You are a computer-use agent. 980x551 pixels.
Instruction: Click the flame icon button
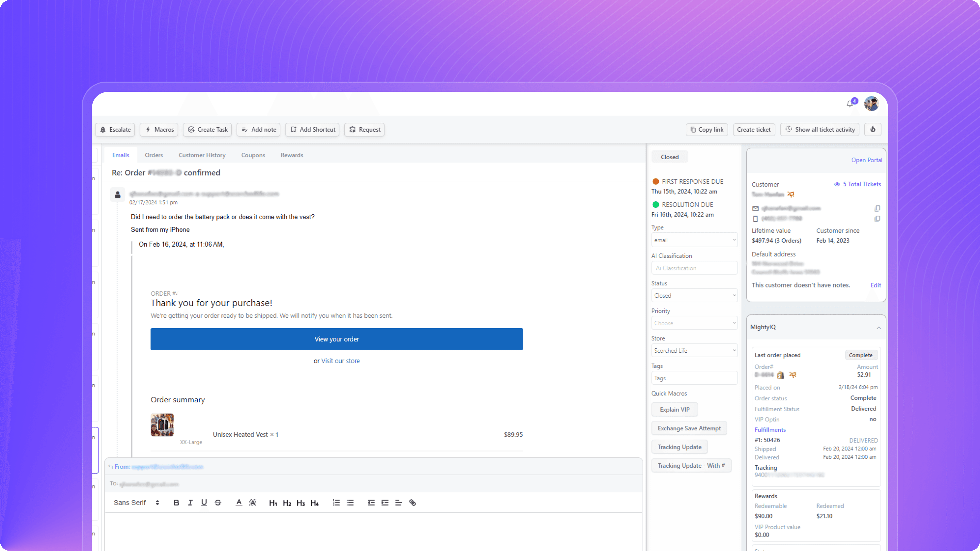(x=873, y=129)
